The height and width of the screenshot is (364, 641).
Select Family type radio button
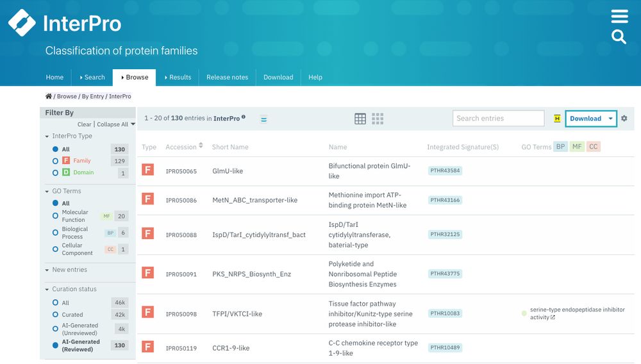(55, 161)
